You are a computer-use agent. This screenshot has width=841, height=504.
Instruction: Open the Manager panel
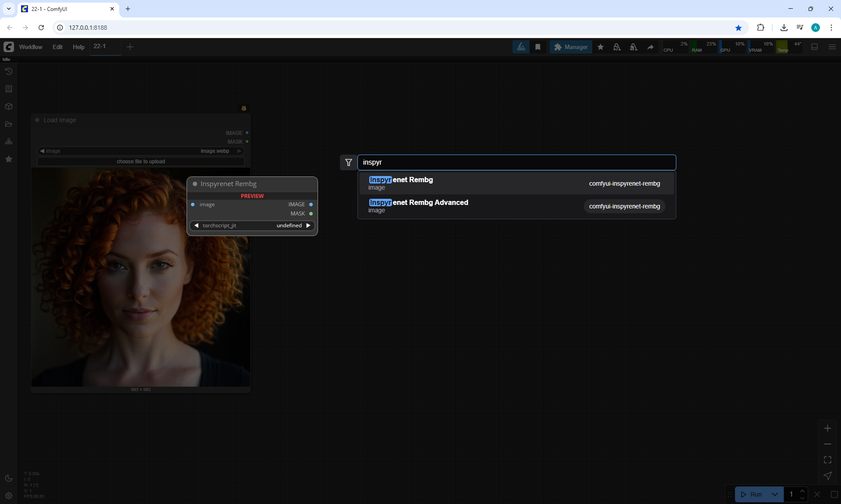[x=571, y=47]
